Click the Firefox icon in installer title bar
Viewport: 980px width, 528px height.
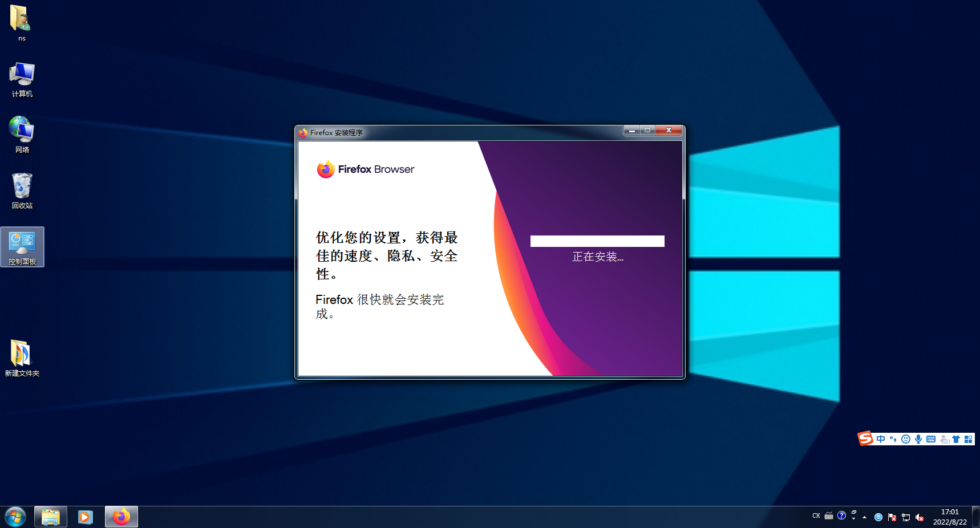point(303,132)
